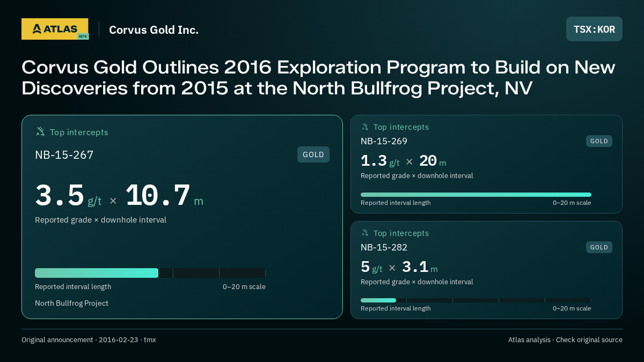Click the Corvus Gold Inc. company name

click(153, 29)
